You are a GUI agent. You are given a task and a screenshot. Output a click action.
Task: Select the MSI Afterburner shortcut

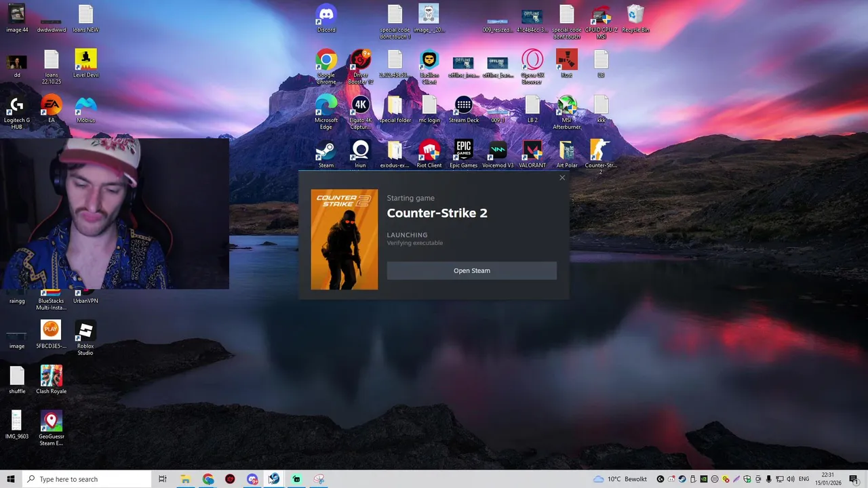click(x=566, y=112)
